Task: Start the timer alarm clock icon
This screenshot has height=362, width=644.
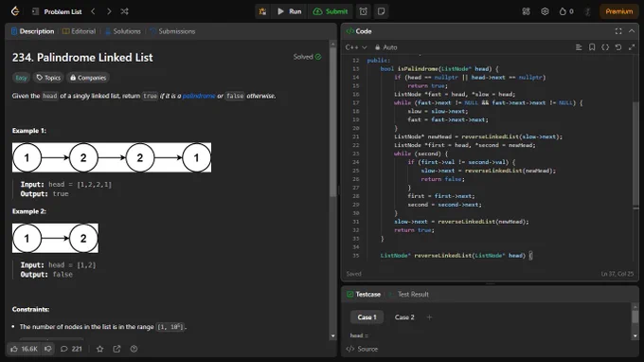Action: point(364,11)
